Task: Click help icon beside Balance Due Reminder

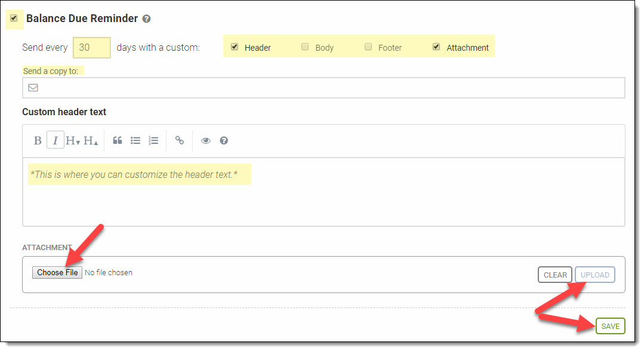Action: pyautogui.click(x=147, y=19)
